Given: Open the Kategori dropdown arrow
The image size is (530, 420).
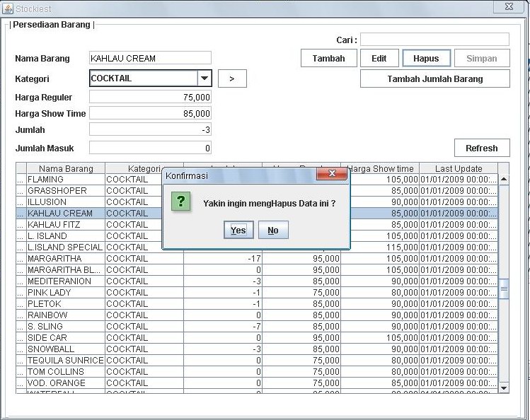Looking at the screenshot, I should [204, 78].
